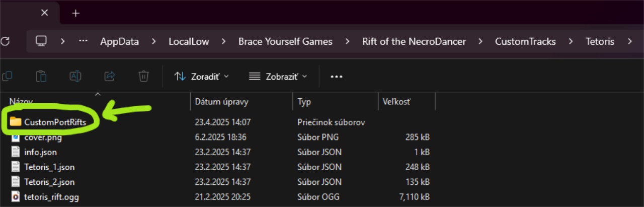Open the Zobraziť view dropdown
The width and height of the screenshot is (644, 207).
(278, 77)
